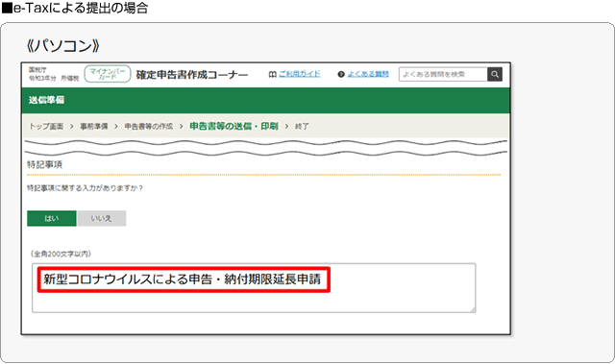Open the ご利用ガイド link

click(x=299, y=74)
